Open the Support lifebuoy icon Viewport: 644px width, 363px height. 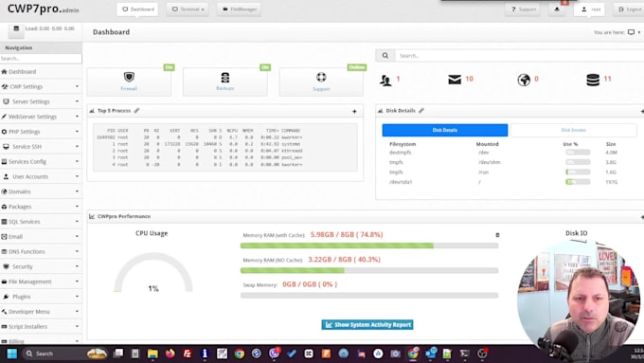(321, 78)
